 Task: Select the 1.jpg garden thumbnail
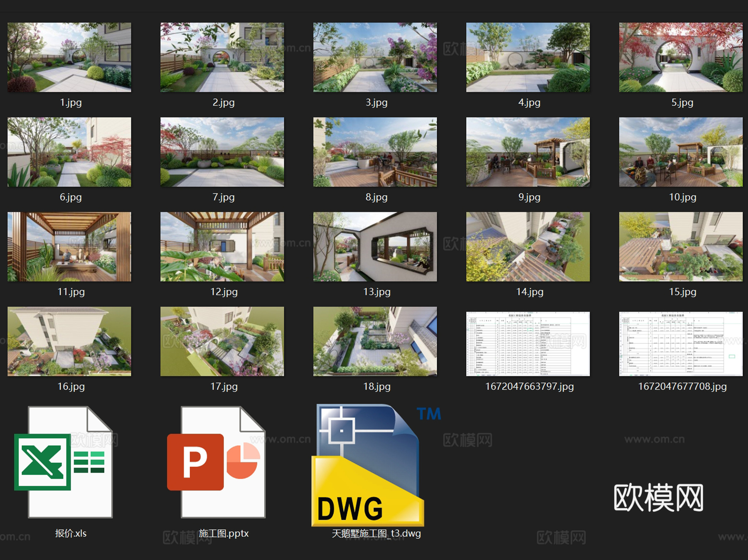pos(69,57)
